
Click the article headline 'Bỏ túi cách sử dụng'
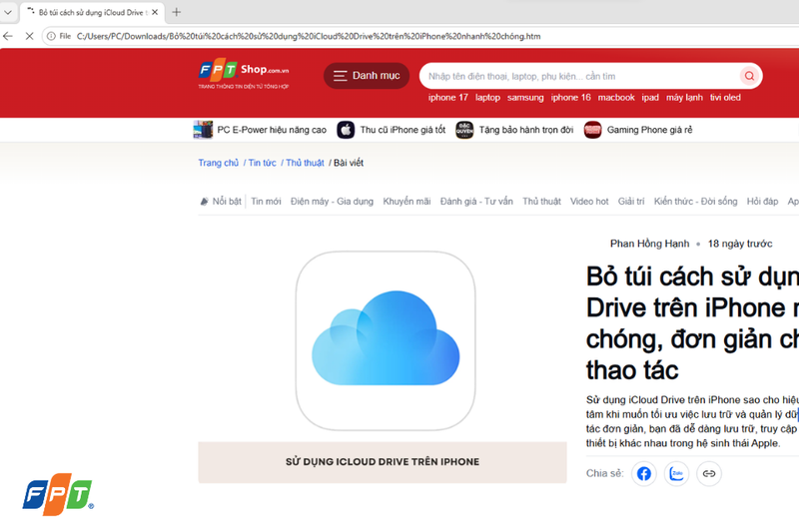tap(692, 323)
